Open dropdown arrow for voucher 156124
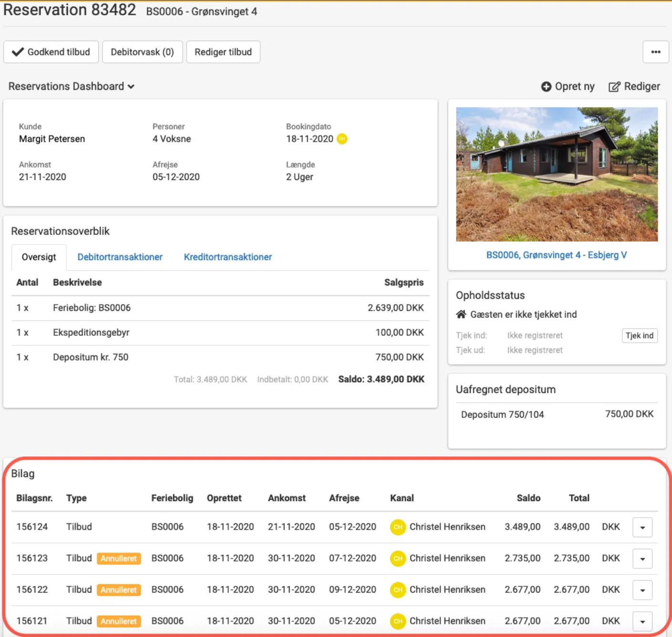The image size is (672, 637). [x=642, y=528]
